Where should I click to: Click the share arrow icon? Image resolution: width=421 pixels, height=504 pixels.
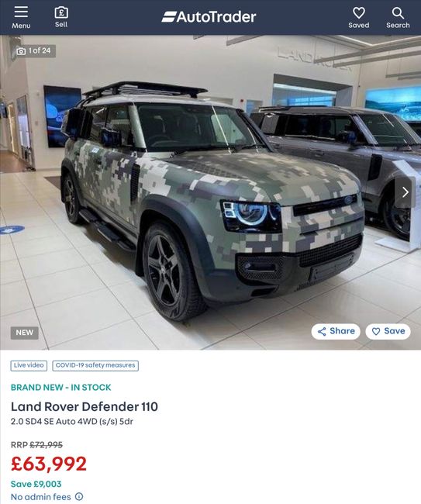(322, 331)
